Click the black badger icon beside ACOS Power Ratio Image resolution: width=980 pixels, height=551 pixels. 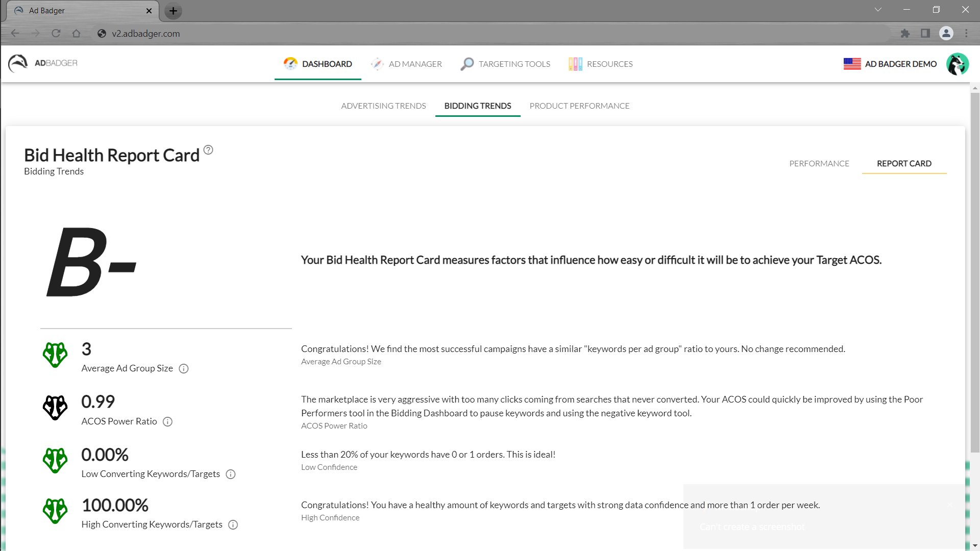55,408
